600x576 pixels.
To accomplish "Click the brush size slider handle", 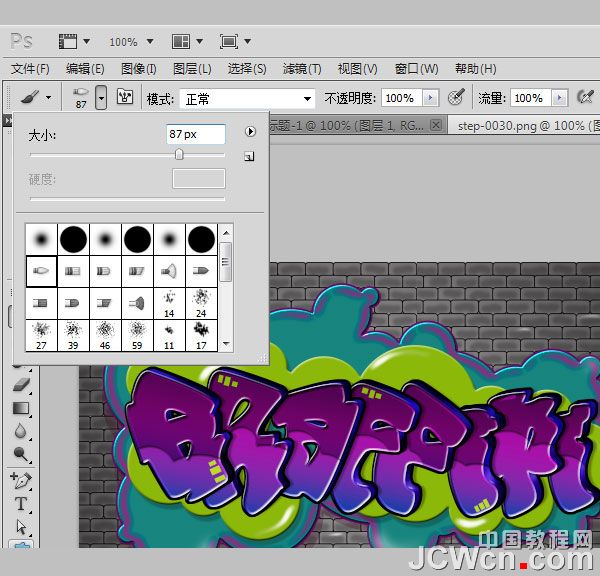I will tap(179, 154).
